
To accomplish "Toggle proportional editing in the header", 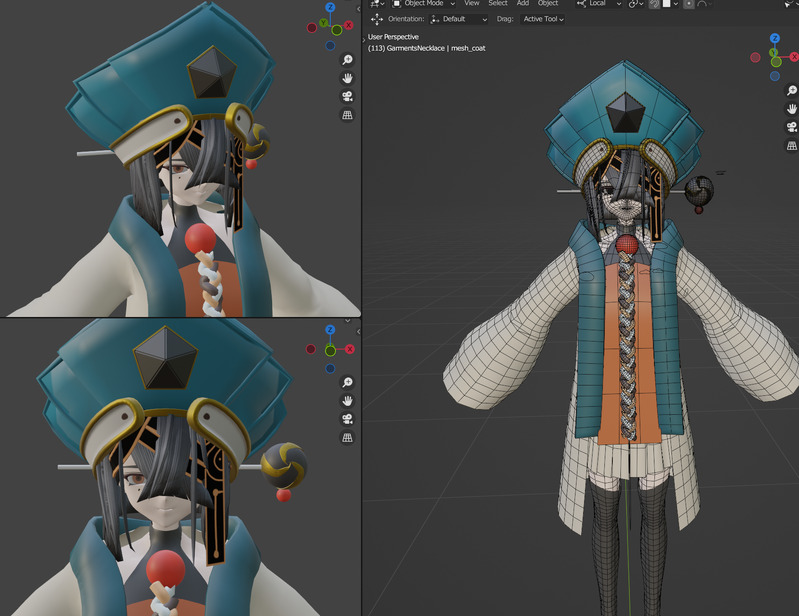I will click(689, 4).
